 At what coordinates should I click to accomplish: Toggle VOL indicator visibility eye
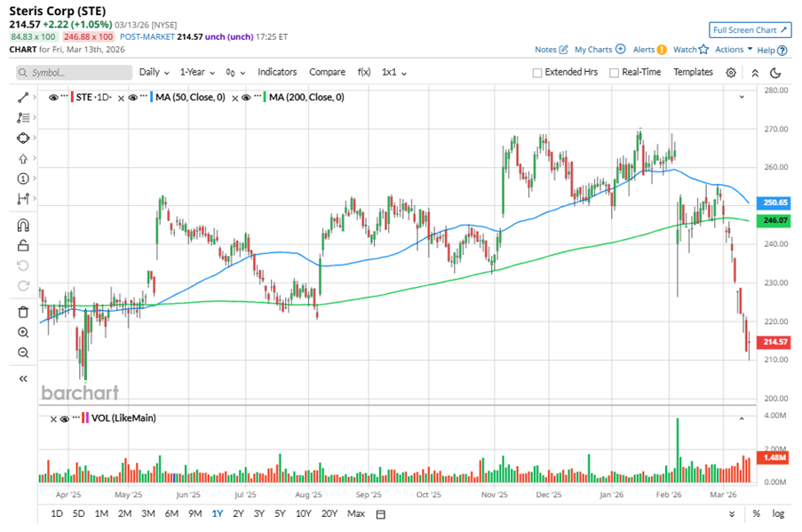(x=65, y=419)
